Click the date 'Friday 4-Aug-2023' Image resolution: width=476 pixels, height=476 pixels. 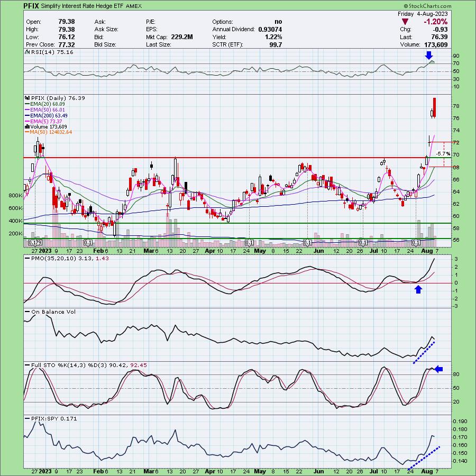click(423, 14)
